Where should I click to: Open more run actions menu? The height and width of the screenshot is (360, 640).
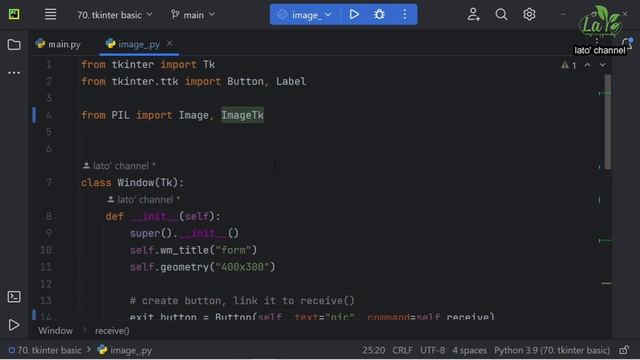point(404,15)
